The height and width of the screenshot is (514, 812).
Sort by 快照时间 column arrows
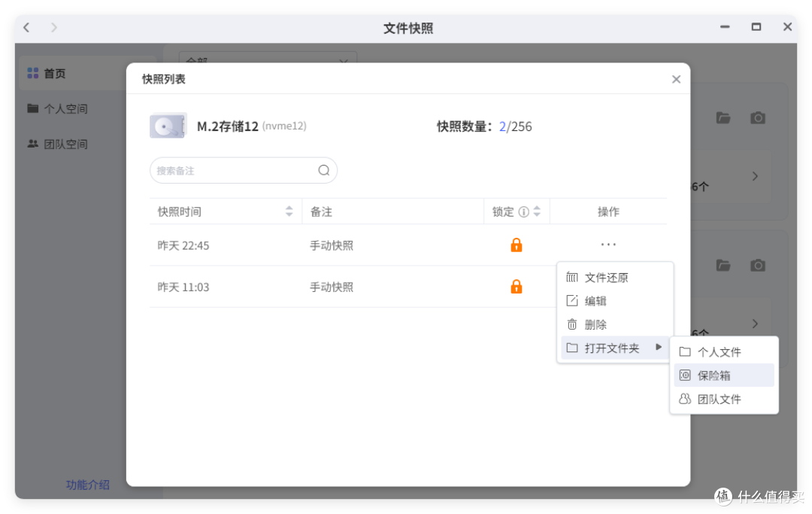[x=289, y=211]
